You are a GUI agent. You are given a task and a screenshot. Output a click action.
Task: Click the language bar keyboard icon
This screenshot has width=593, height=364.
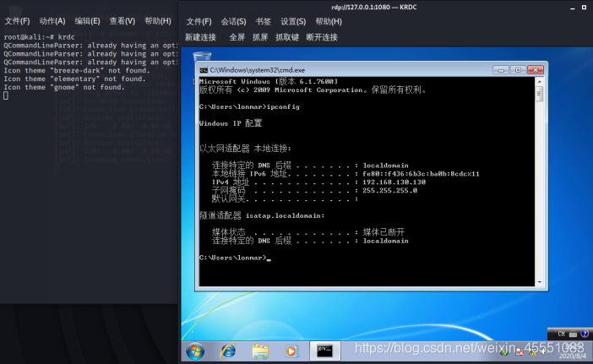pos(573,334)
